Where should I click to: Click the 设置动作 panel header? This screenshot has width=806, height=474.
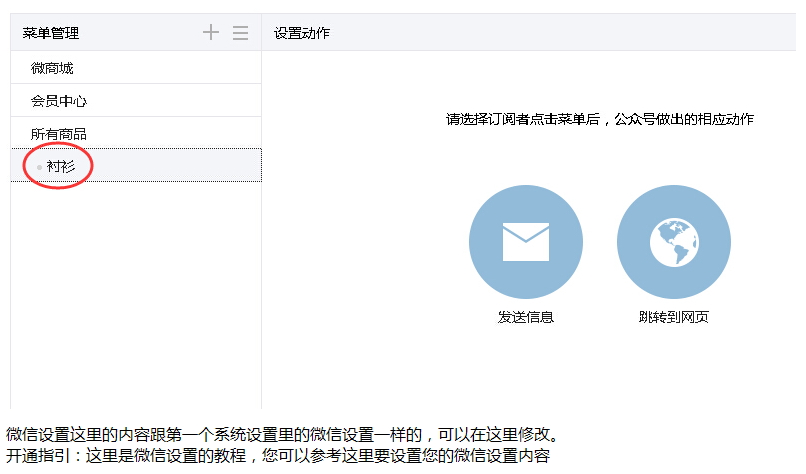(x=302, y=33)
